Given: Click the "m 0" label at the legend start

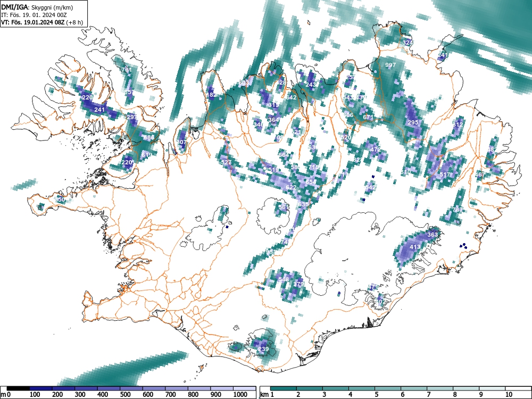Looking at the screenshot, I should coord(6,394).
